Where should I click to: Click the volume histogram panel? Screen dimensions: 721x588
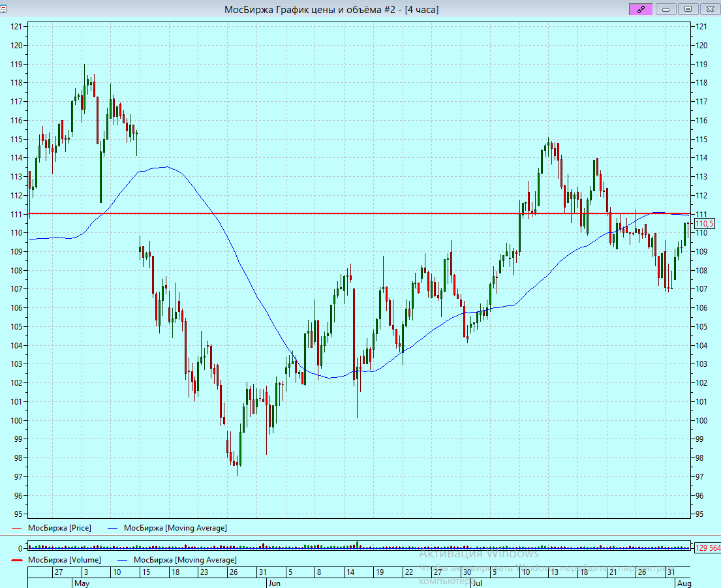pyautogui.click(x=359, y=545)
